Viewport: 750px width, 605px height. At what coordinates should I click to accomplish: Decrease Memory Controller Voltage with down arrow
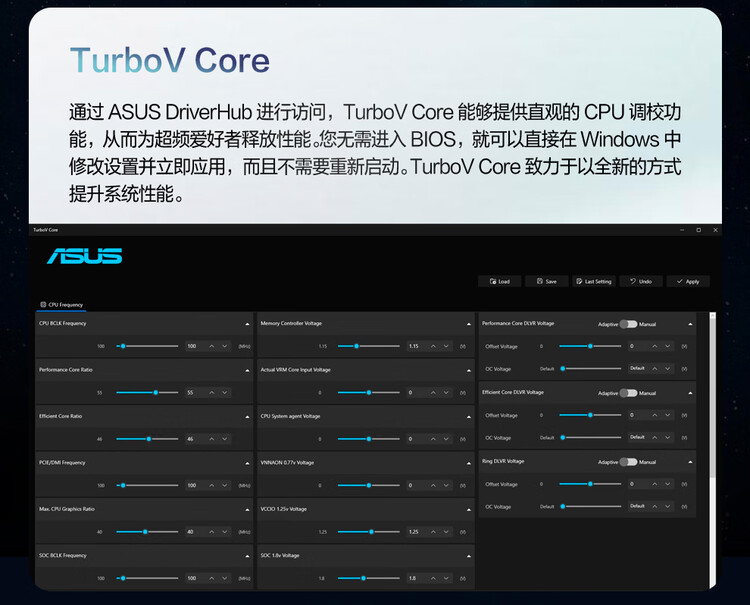(x=446, y=346)
